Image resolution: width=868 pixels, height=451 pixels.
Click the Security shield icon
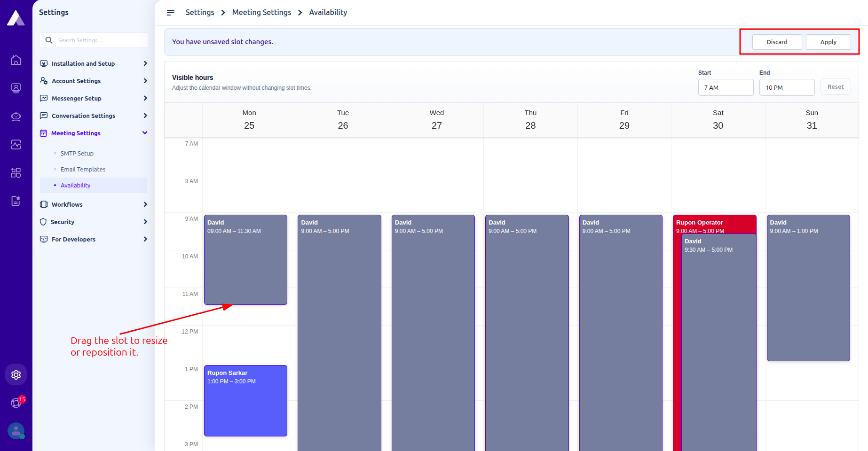coord(43,222)
